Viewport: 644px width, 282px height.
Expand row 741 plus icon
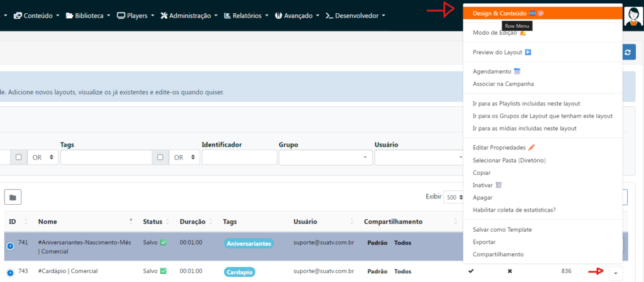tap(10, 246)
